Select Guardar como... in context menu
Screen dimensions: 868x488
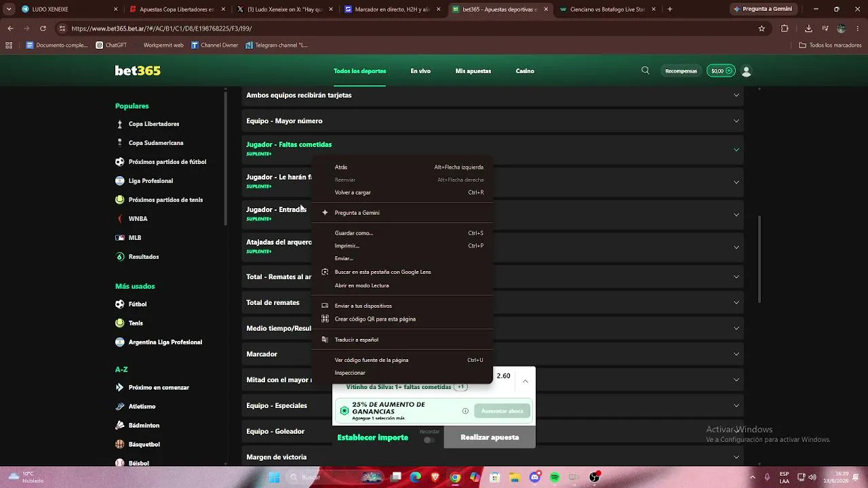tap(402, 233)
